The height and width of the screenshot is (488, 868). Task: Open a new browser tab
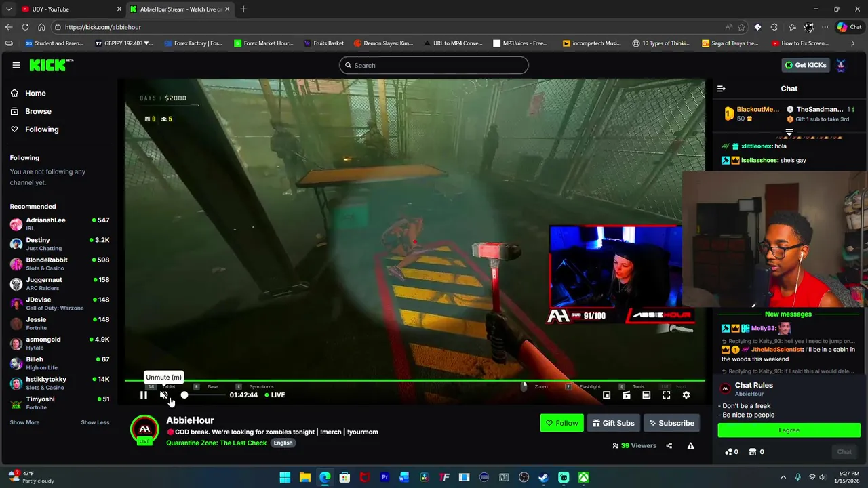point(243,9)
